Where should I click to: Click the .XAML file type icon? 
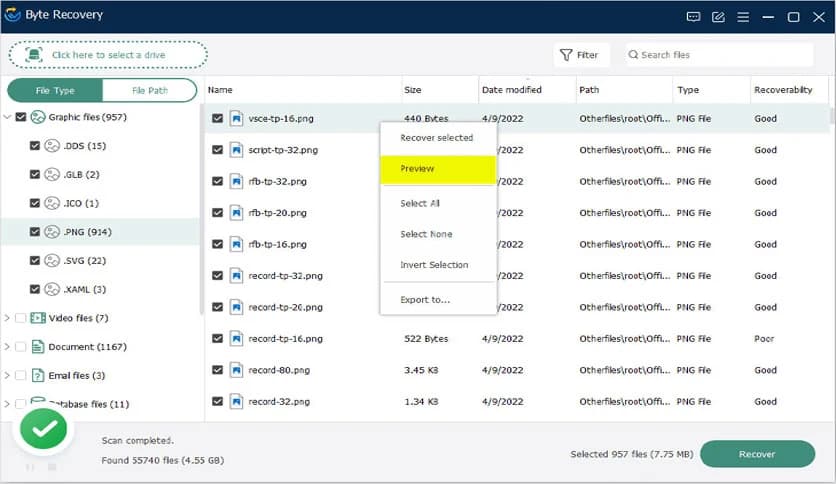coord(52,289)
